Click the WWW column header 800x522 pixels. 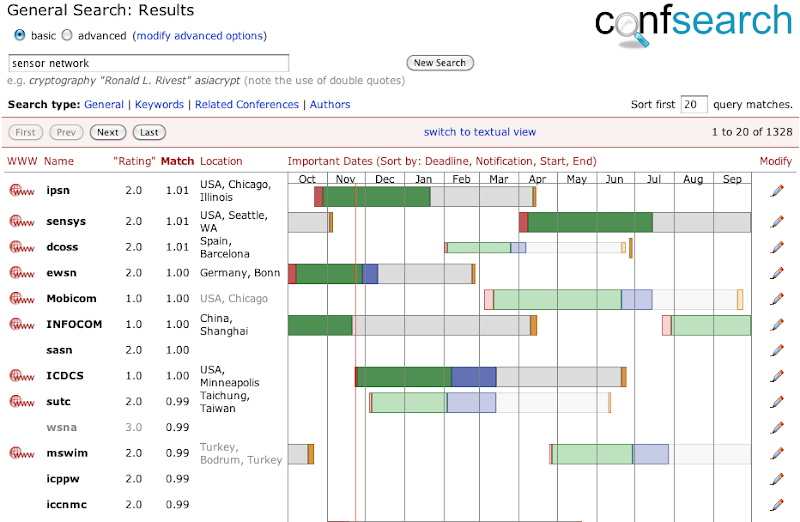coord(22,161)
